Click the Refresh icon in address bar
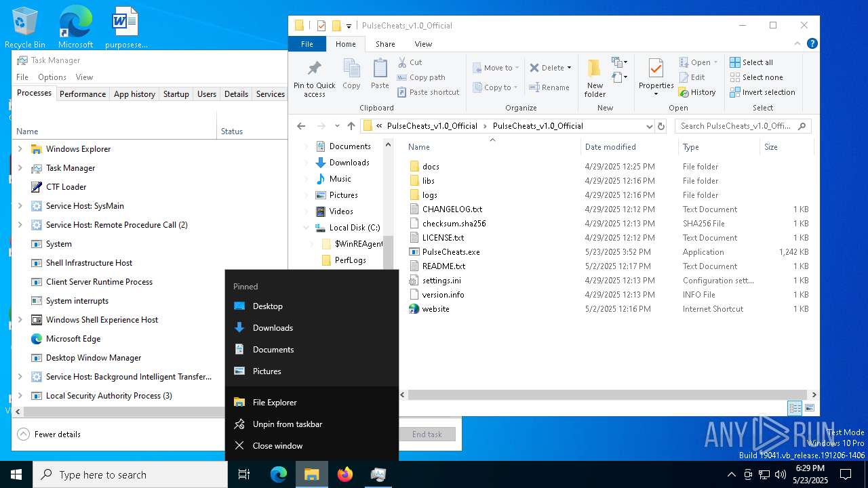The image size is (868, 488). (661, 126)
